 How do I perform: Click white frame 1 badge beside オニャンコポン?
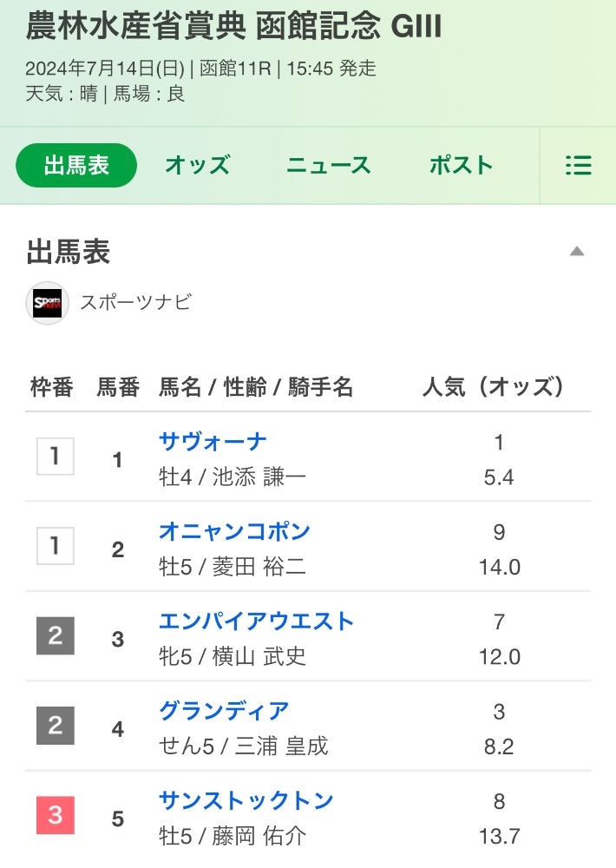[56, 546]
